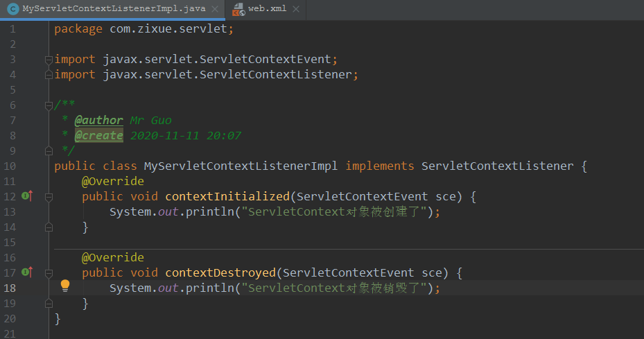Switch to MyServletContextListenerImpl.java tab
The width and height of the screenshot is (644, 339).
(114, 8)
